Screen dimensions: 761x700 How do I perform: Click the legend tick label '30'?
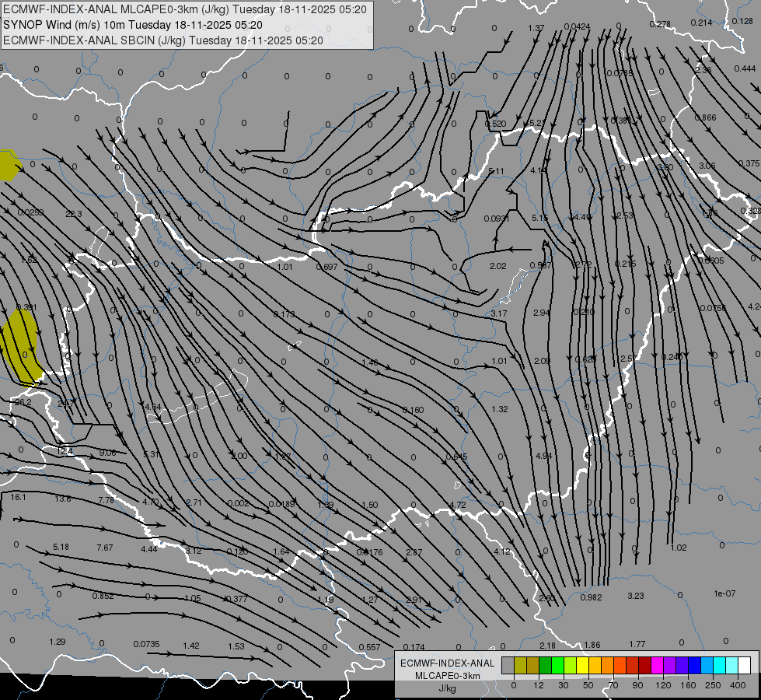click(564, 685)
